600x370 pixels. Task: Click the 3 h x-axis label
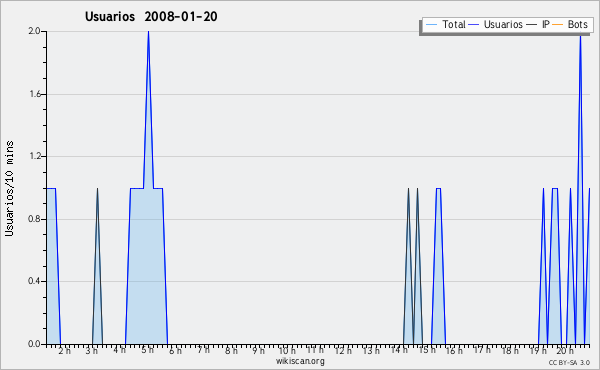92,350
